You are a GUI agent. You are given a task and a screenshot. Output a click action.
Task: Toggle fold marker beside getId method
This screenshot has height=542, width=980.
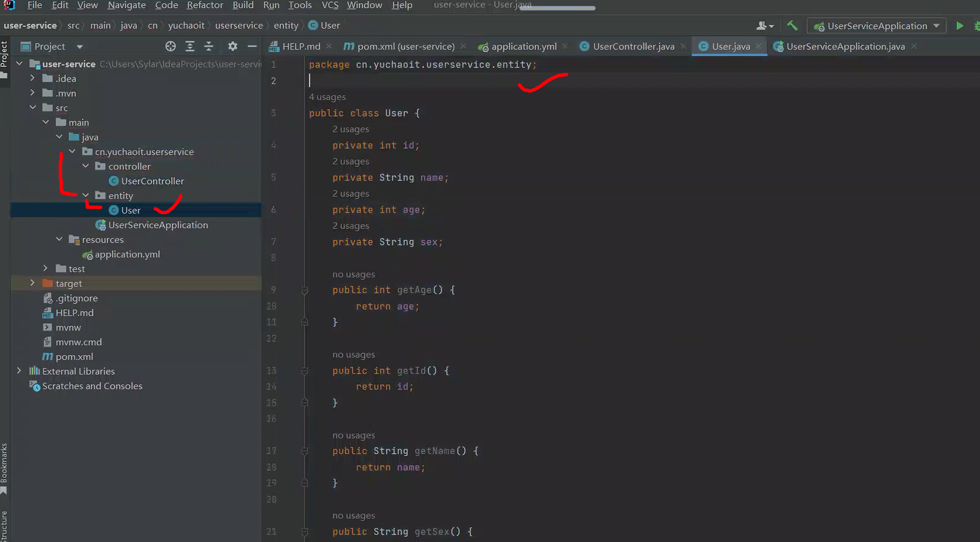(x=305, y=371)
